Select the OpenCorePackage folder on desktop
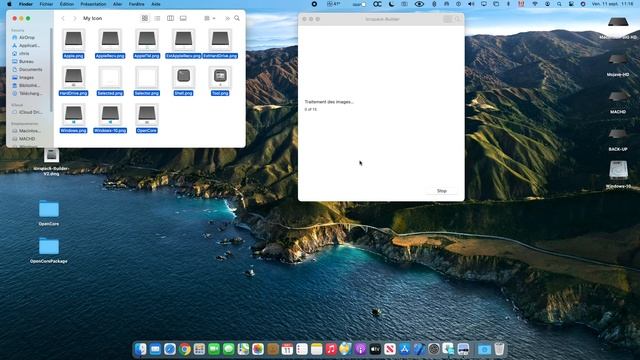This screenshot has height=360, width=640. pyautogui.click(x=49, y=246)
